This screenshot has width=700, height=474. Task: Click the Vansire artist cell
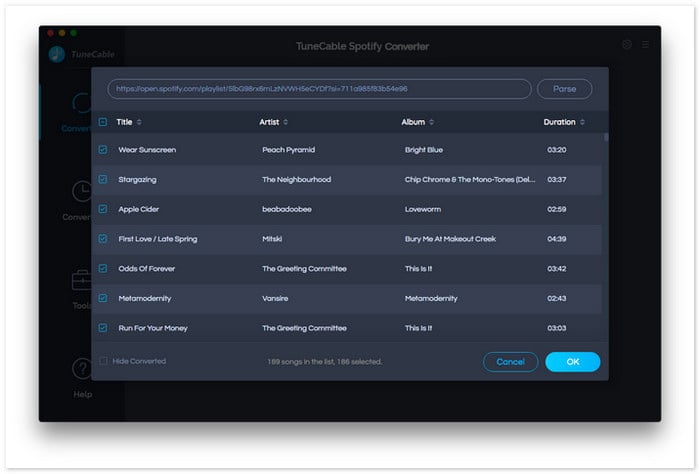275,299
